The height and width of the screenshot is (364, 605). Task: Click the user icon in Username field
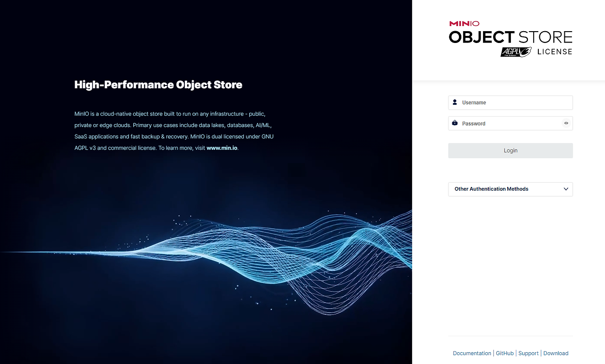(455, 102)
